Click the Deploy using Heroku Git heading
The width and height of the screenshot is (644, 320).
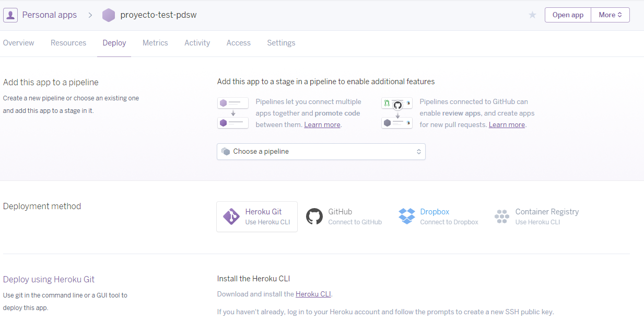[49, 279]
